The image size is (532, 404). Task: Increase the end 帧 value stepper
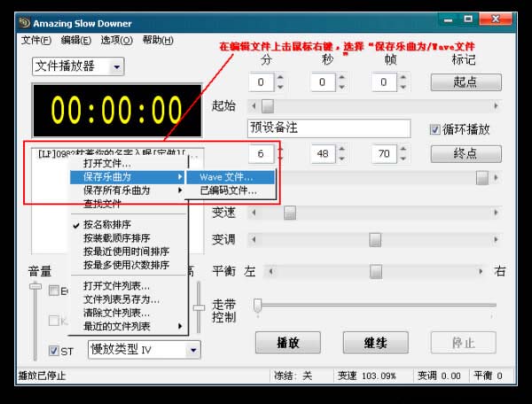(x=403, y=150)
